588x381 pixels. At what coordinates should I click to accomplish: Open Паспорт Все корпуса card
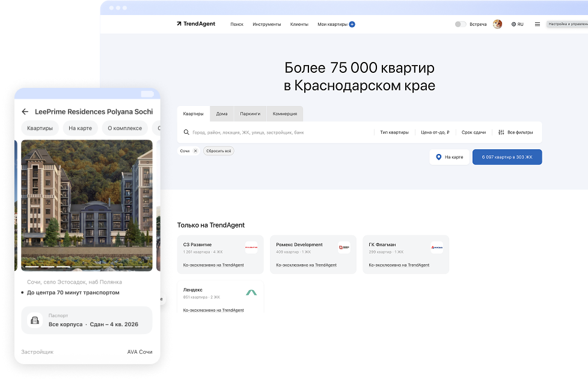pyautogui.click(x=87, y=320)
